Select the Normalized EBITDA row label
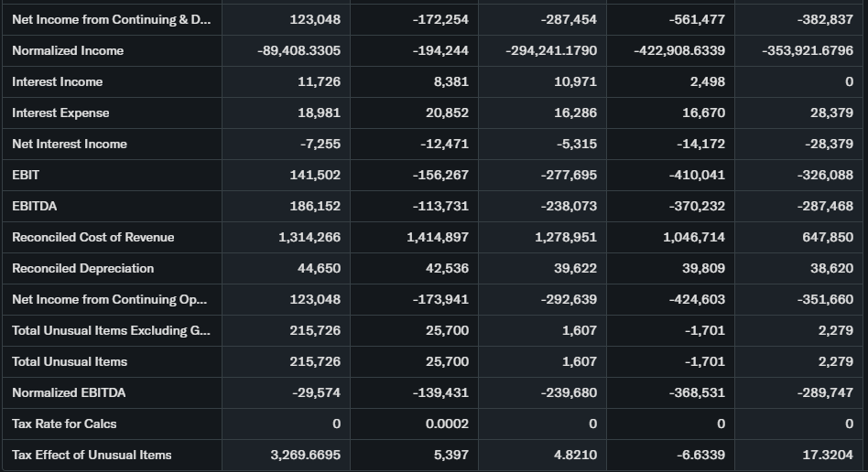The image size is (868, 472). [x=69, y=392]
